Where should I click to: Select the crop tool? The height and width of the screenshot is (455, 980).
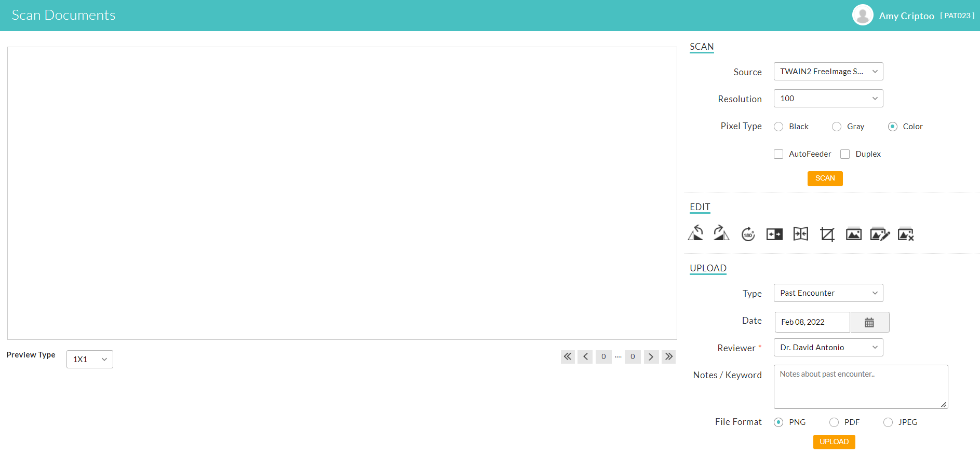point(827,235)
